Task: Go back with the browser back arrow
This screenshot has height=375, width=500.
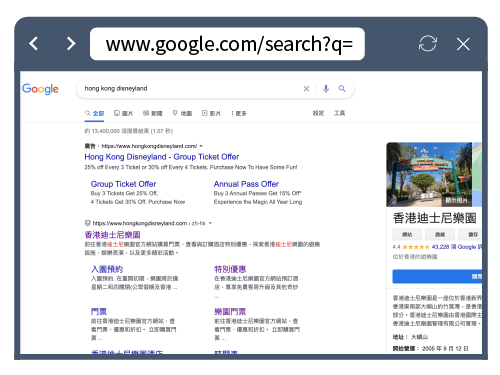Action: pyautogui.click(x=33, y=44)
